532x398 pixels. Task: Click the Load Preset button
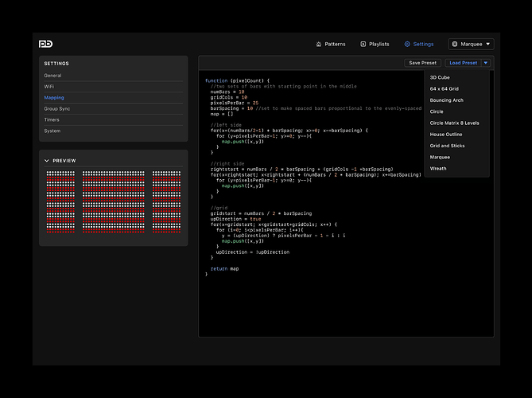pos(463,63)
